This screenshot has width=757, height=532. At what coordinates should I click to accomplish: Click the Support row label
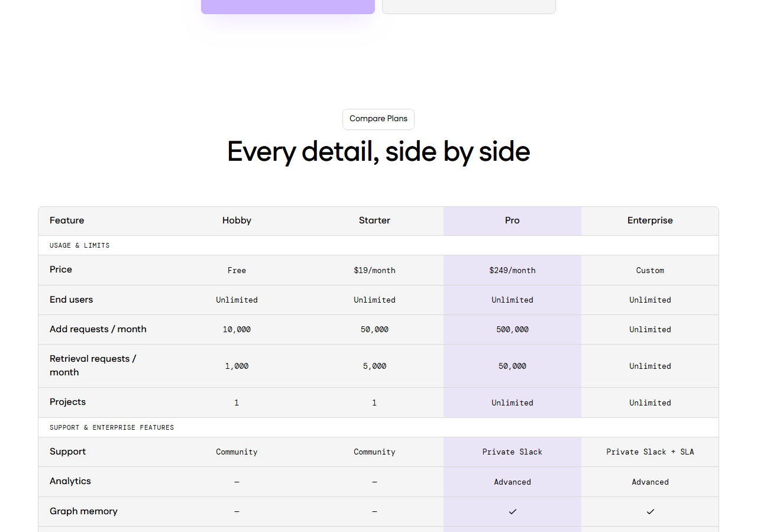tap(67, 452)
